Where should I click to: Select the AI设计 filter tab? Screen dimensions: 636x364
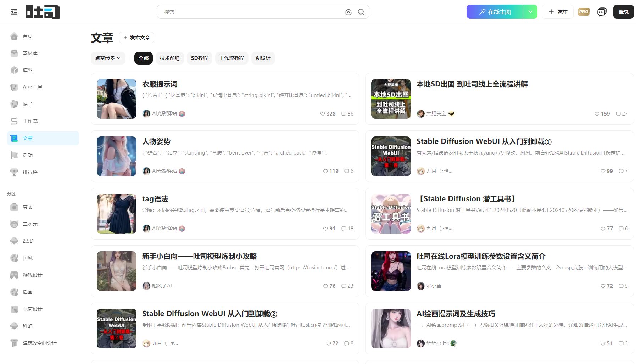tap(263, 58)
